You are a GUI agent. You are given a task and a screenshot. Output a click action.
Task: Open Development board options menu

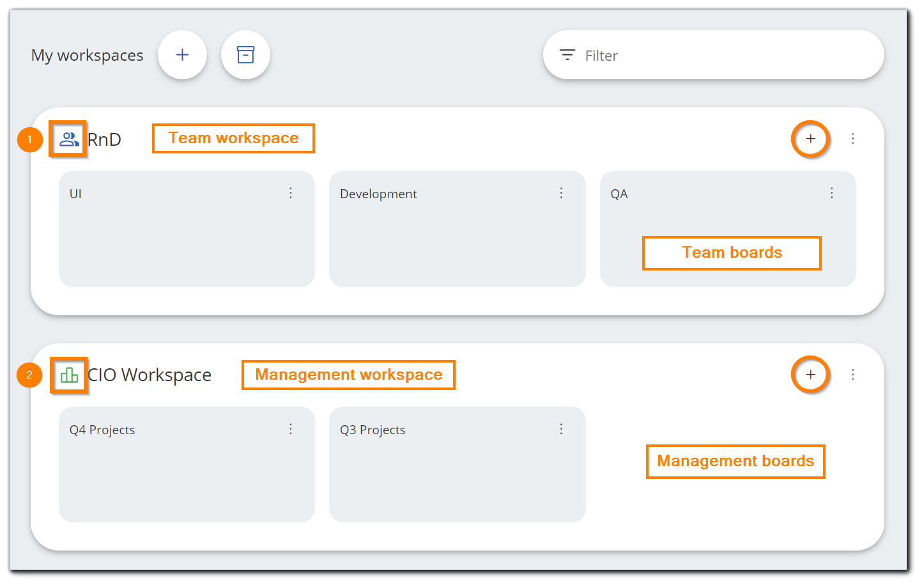561,193
